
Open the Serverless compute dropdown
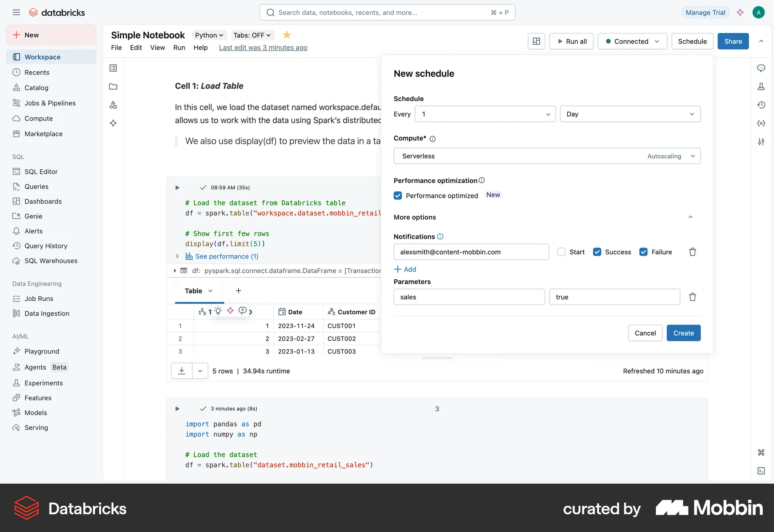coord(547,156)
